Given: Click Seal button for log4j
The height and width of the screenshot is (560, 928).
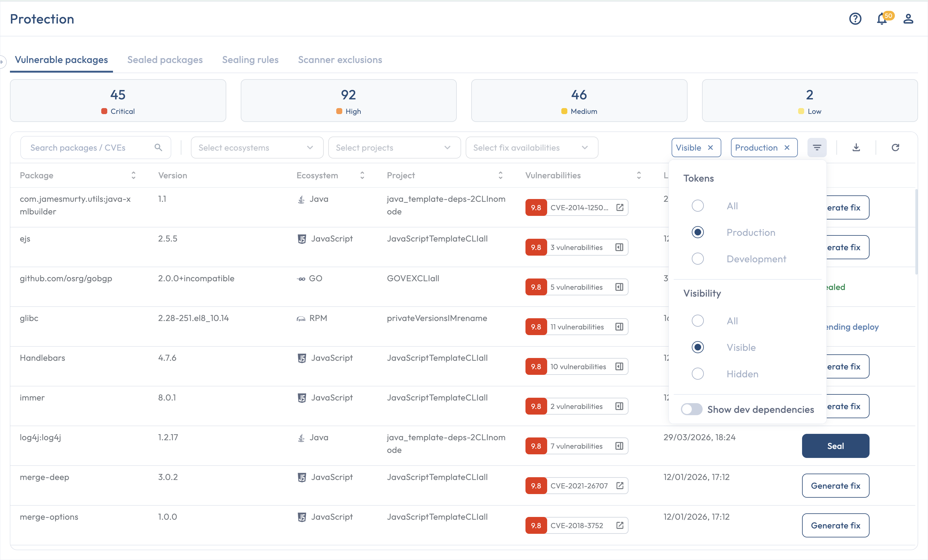Looking at the screenshot, I should pyautogui.click(x=835, y=446).
